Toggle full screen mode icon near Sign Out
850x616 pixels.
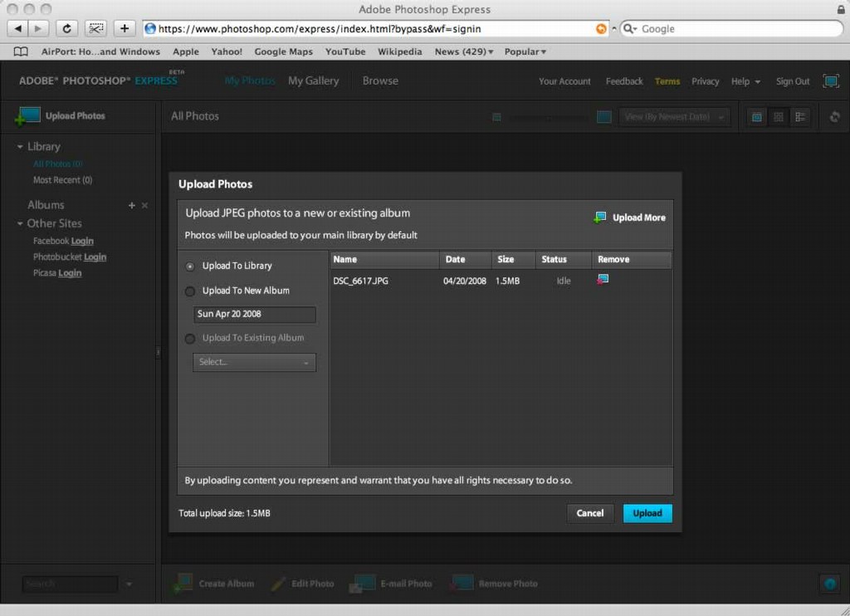point(830,81)
